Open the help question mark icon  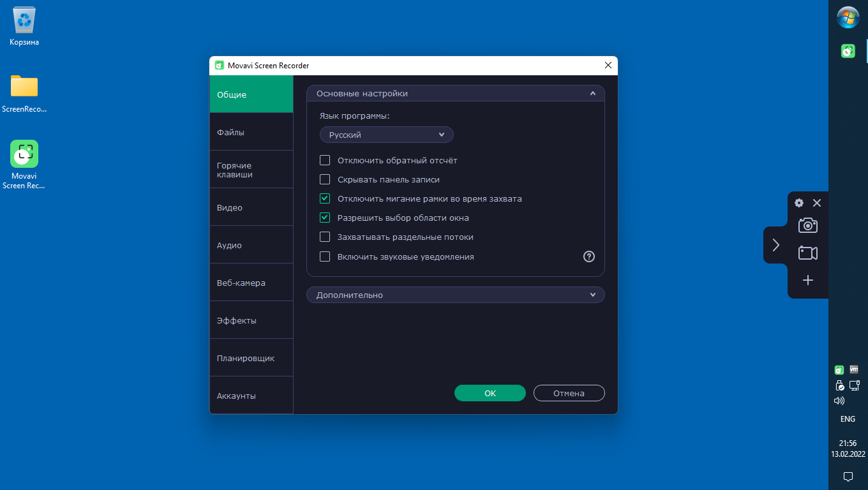(589, 256)
